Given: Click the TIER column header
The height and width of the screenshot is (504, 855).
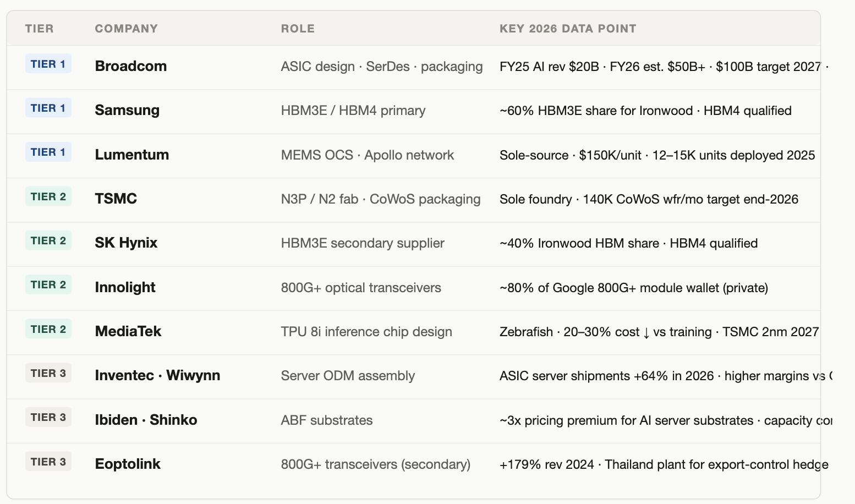Looking at the screenshot, I should pos(40,29).
